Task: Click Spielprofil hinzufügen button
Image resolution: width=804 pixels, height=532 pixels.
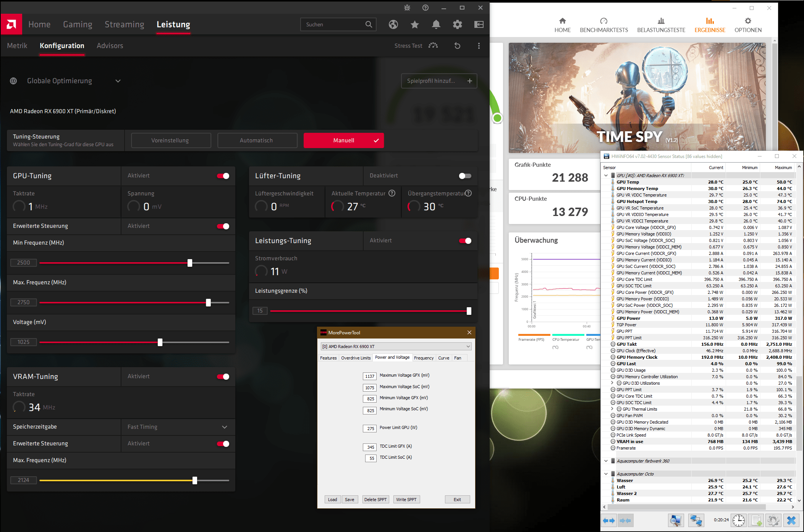Action: pyautogui.click(x=439, y=81)
